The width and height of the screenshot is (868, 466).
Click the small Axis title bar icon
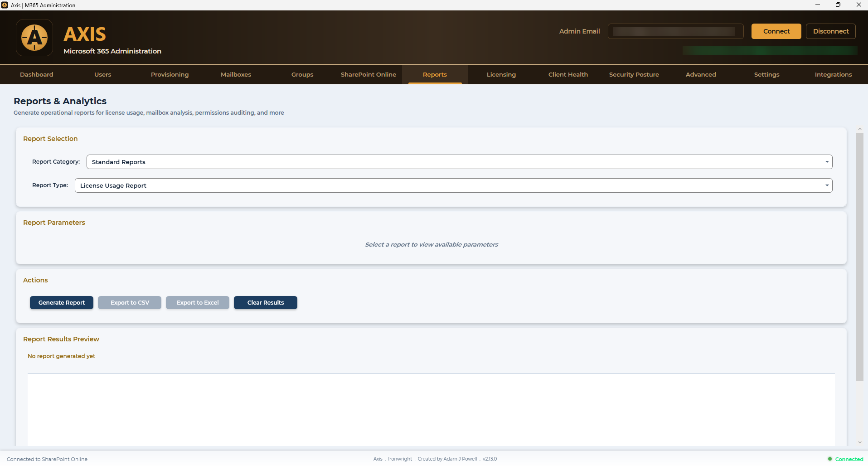[x=5, y=5]
